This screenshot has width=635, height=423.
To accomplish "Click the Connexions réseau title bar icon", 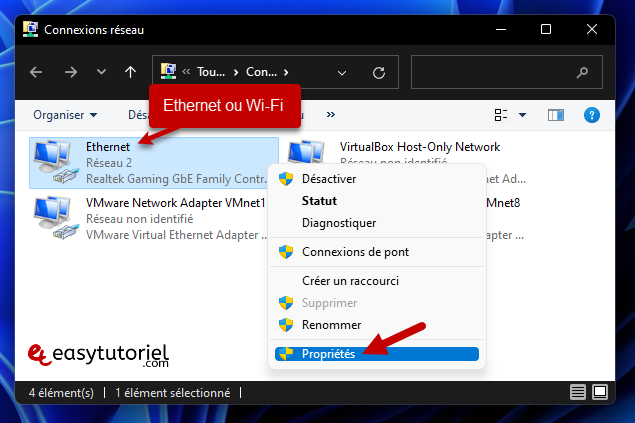I will coord(30,30).
